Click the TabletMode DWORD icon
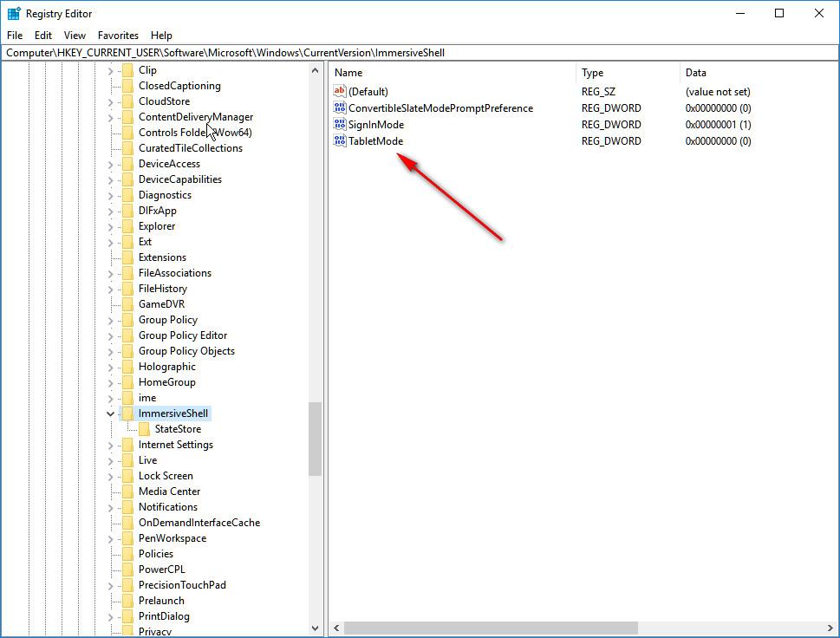This screenshot has width=840, height=638. click(x=340, y=141)
